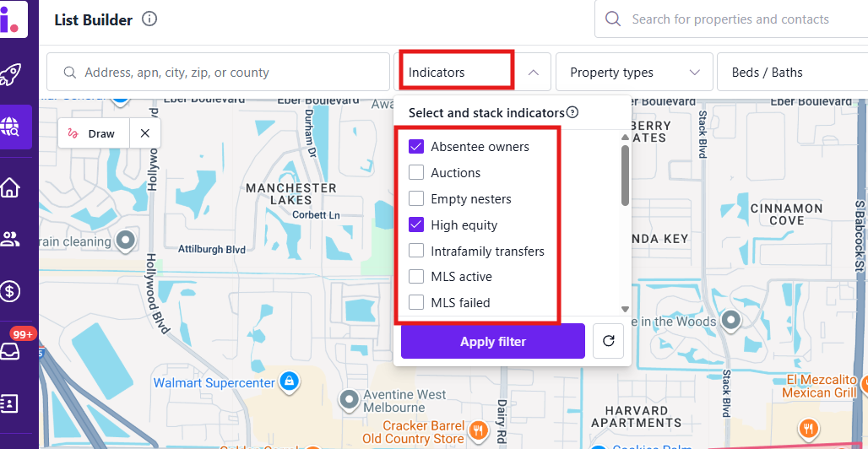Select the Draw tool button
This screenshot has width=868, height=449.
click(x=94, y=133)
